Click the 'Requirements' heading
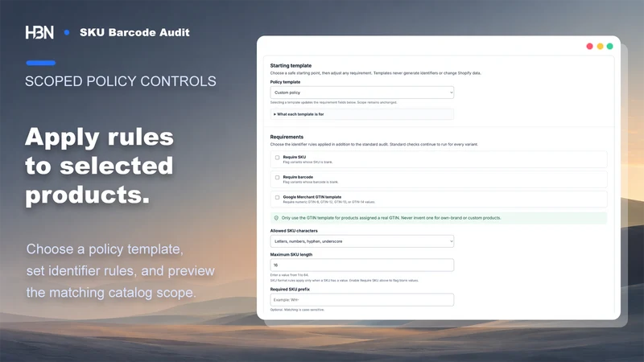 tap(287, 137)
